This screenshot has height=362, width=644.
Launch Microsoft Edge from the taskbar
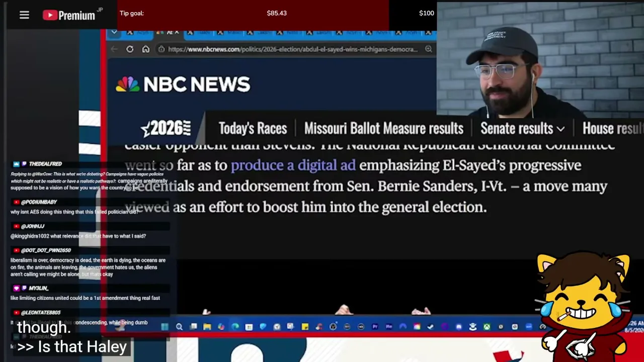pos(235,327)
